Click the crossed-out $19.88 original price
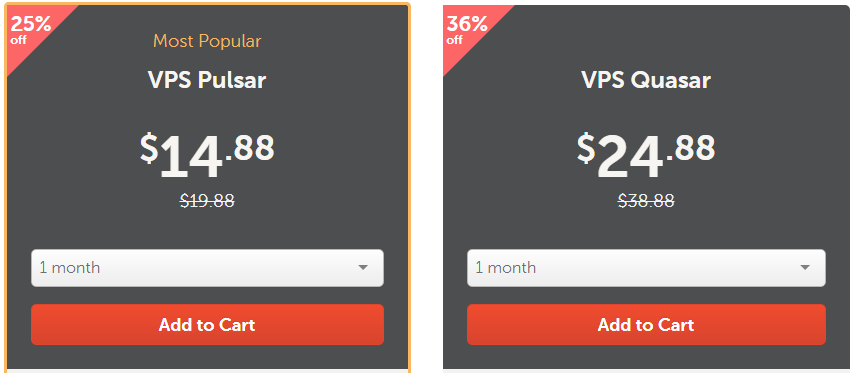Viewport: 855px width, 373px height. pyautogui.click(x=207, y=201)
